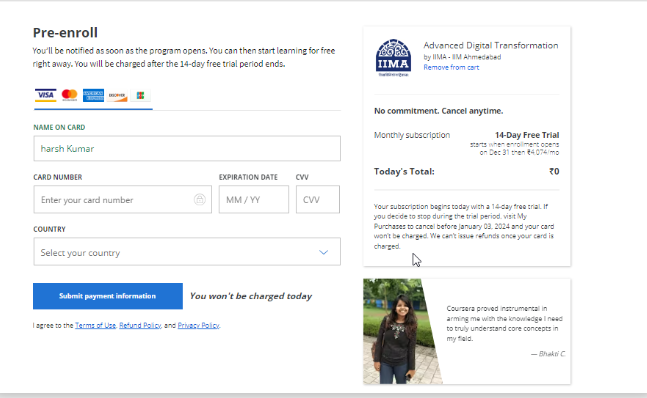647x398 pixels.
Task: Click the Monthly subscription label
Action: tap(412, 135)
